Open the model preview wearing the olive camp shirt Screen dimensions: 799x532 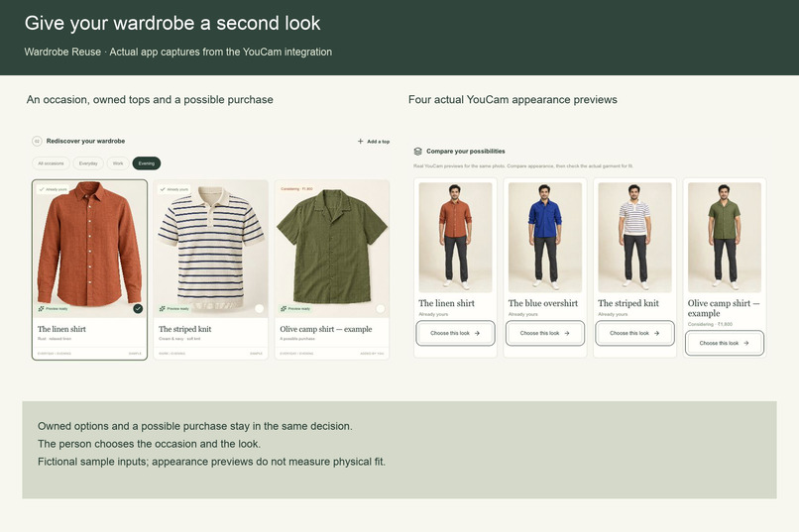(725, 237)
